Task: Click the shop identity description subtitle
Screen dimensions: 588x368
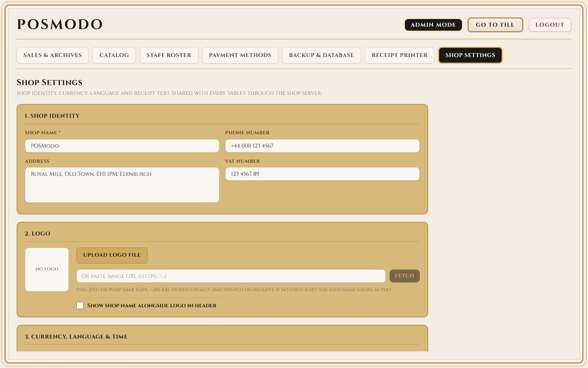Action: [169, 93]
